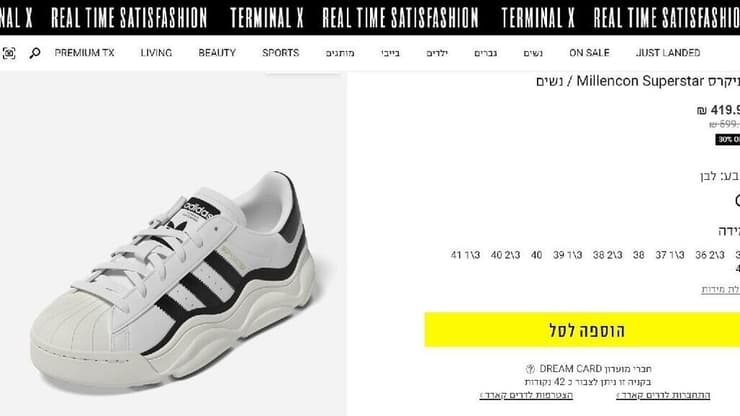
Task: Select size 38 2\3
Action: point(608,255)
